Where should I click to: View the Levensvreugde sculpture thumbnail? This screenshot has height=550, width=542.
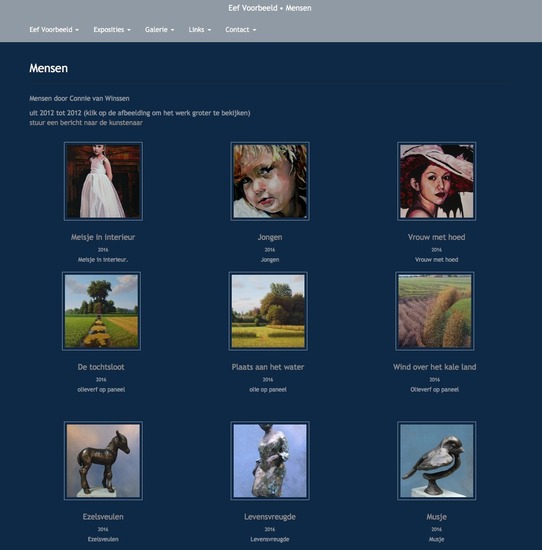pos(270,461)
